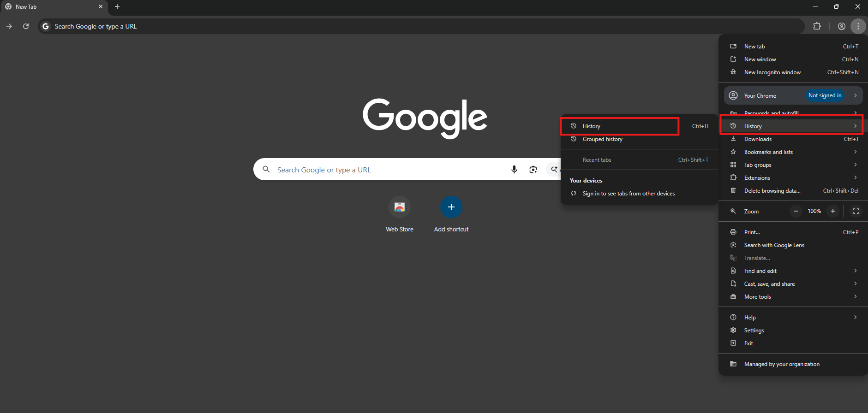Open a new tab with the plus button
Image resolution: width=868 pixels, height=413 pixels.
click(x=117, y=6)
